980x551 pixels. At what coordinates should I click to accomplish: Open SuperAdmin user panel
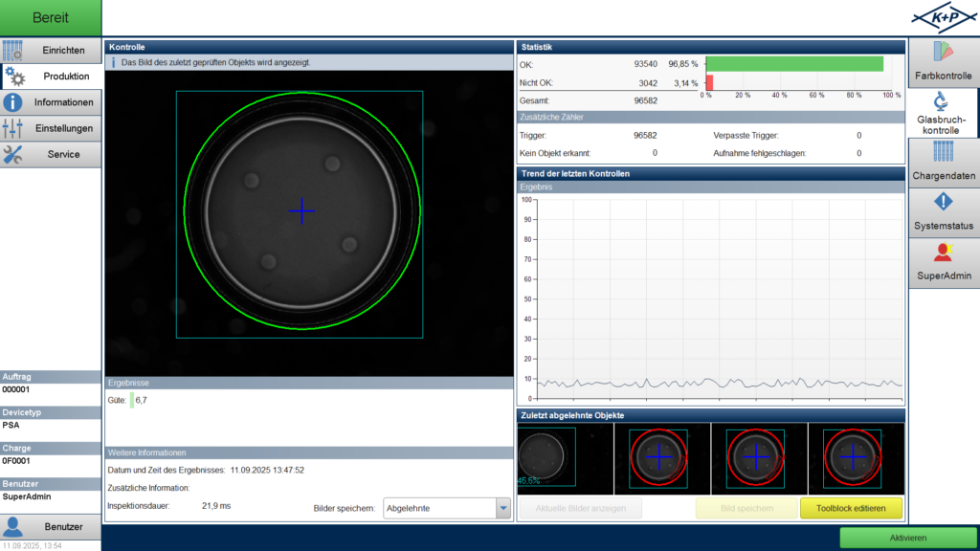(x=944, y=262)
